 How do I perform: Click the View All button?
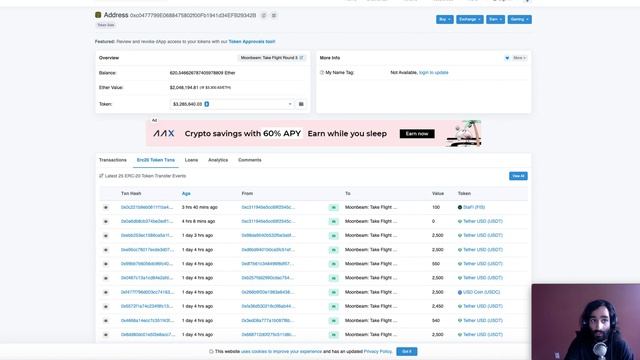pyautogui.click(x=518, y=176)
